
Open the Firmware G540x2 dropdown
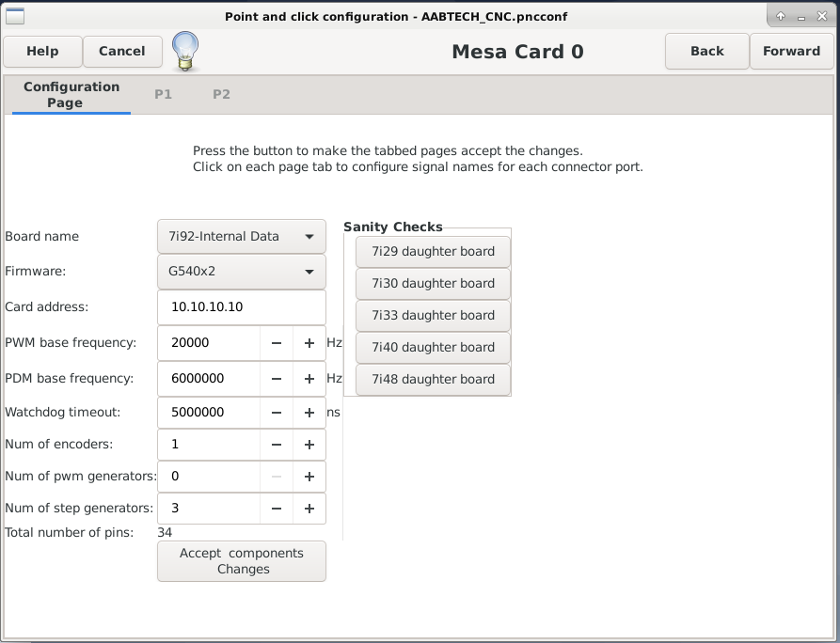(242, 272)
